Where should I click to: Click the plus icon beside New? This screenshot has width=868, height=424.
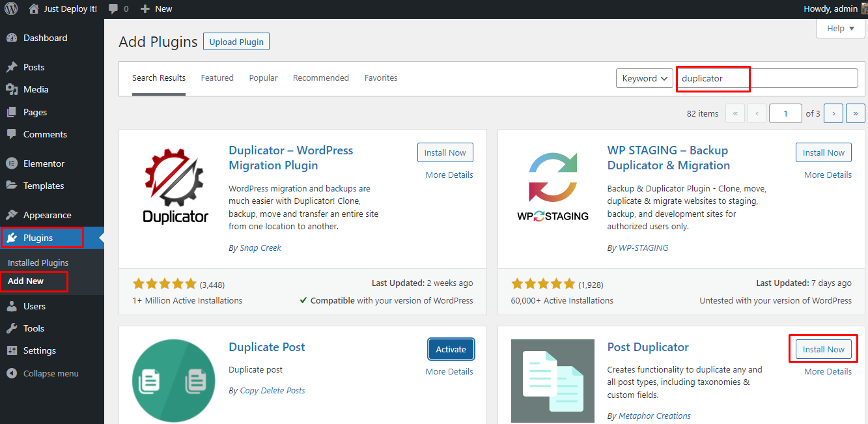(145, 9)
